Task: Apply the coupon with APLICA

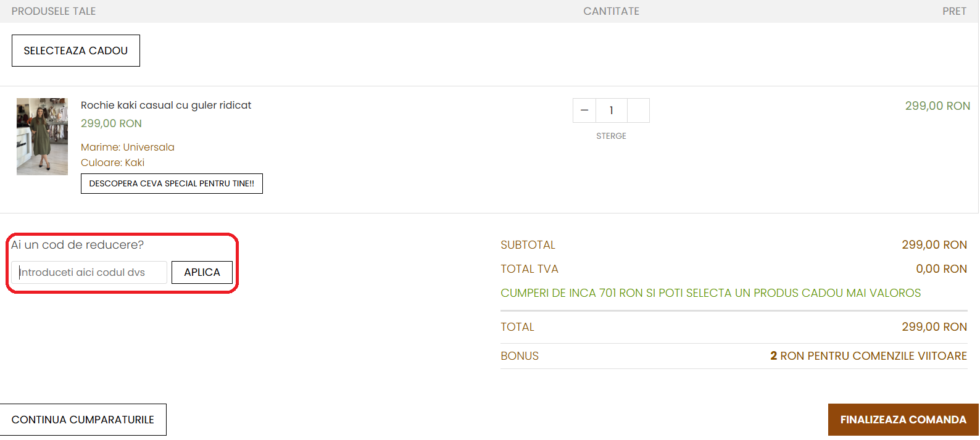Action: coord(202,272)
